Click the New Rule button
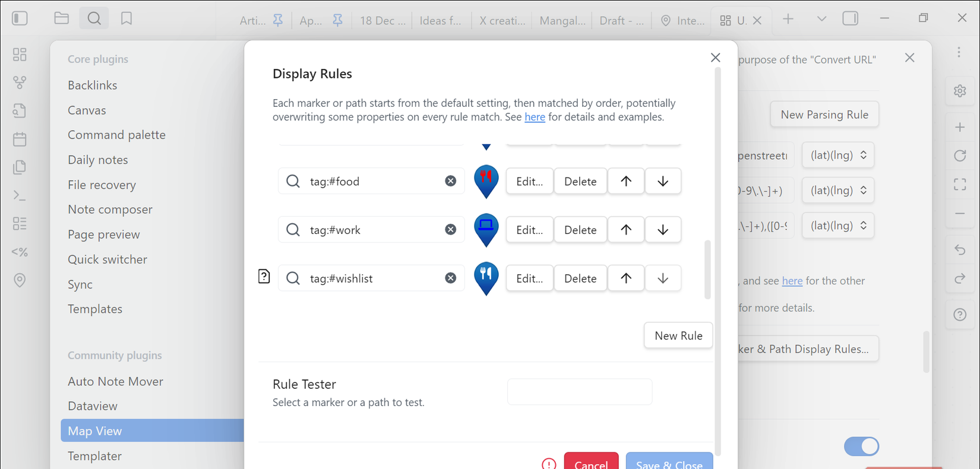 (678, 336)
